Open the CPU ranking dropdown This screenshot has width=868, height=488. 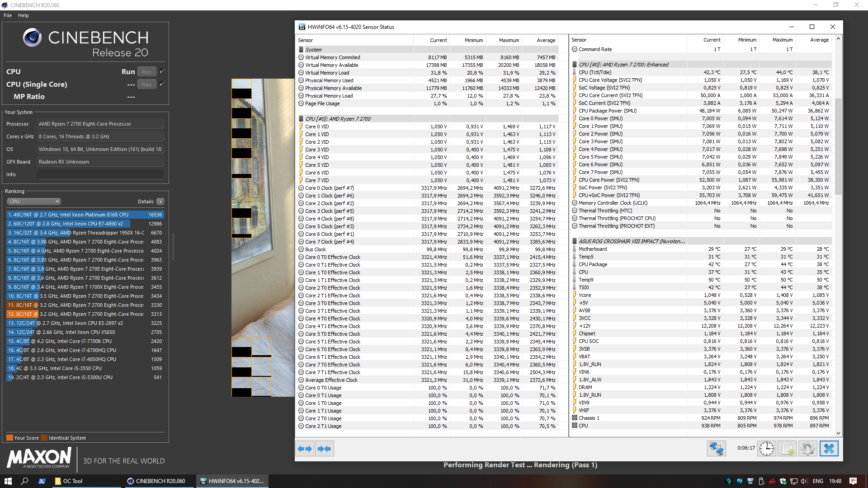point(34,202)
